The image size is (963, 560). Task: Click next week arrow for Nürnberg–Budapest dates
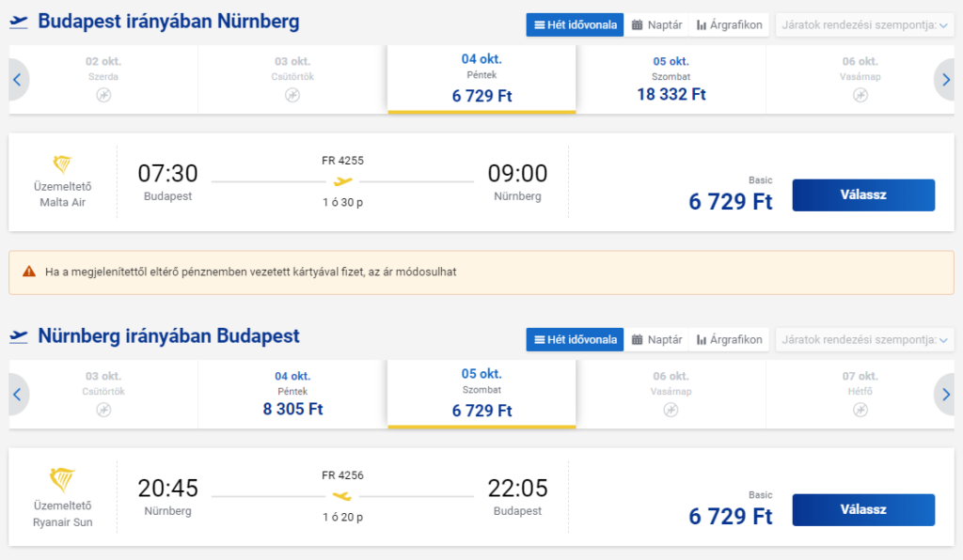(945, 395)
